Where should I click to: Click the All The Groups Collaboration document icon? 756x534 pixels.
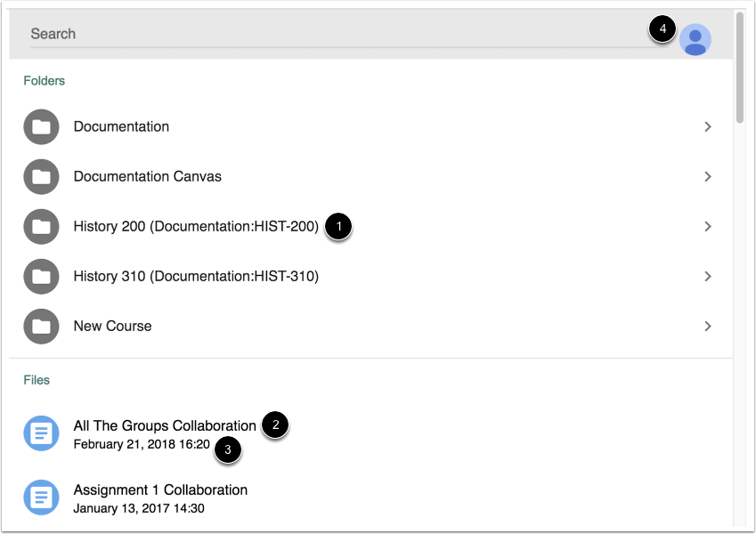41,433
